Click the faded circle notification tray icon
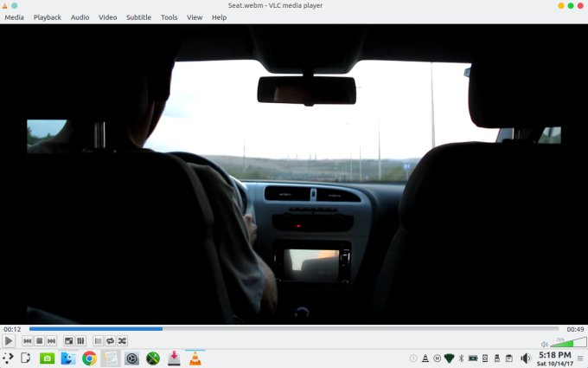588x368 pixels. coord(413,358)
